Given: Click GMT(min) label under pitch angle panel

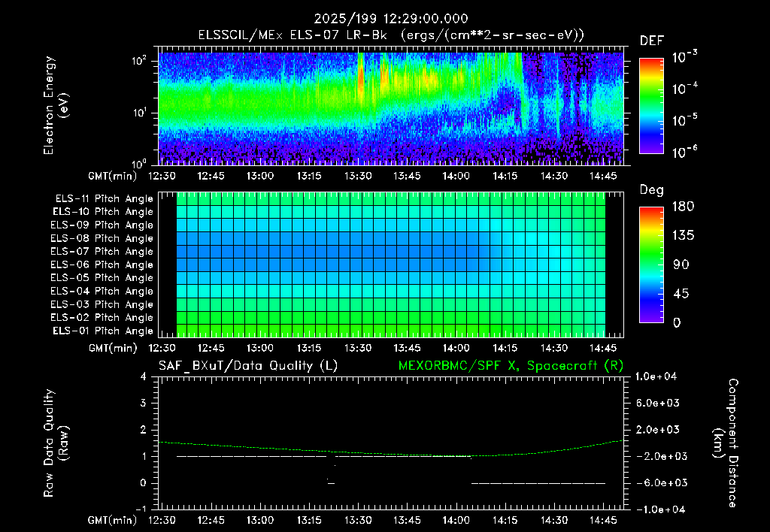Looking at the screenshot, I should [113, 349].
